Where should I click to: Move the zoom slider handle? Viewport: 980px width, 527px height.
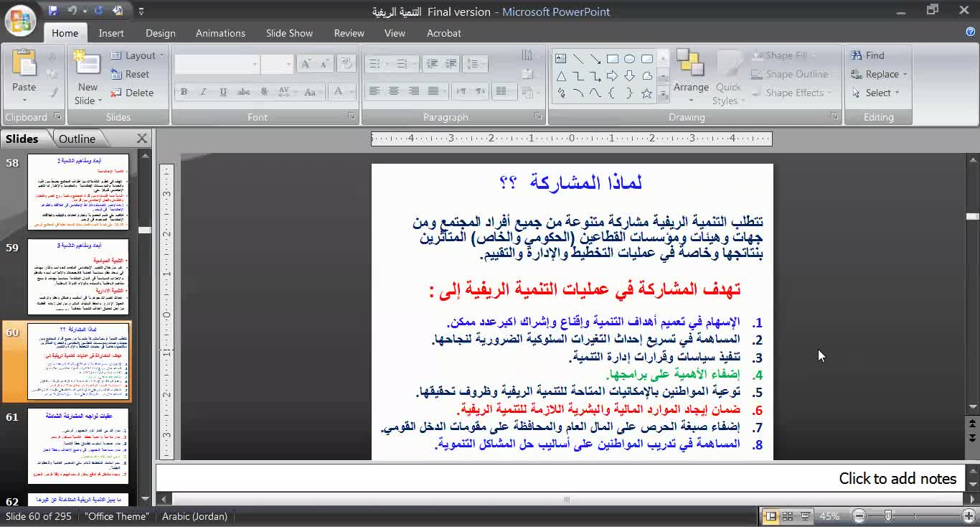(888, 516)
